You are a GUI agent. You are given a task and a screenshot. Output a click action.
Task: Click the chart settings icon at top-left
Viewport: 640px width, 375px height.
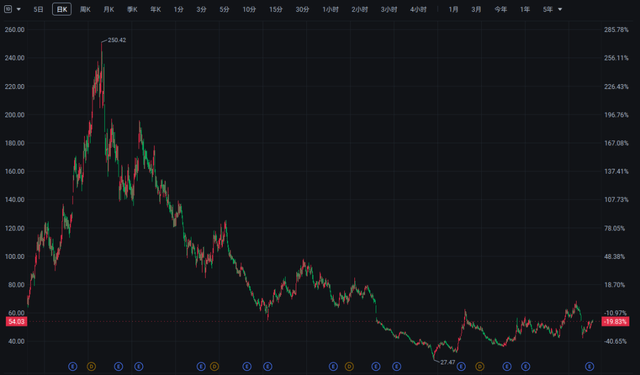click(8, 9)
